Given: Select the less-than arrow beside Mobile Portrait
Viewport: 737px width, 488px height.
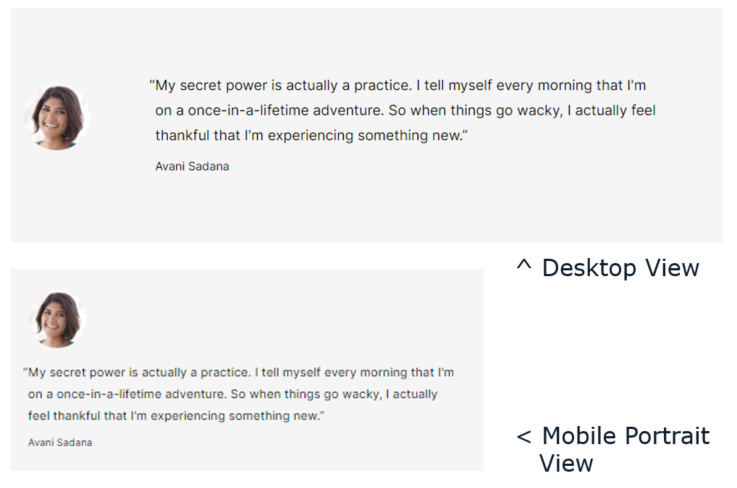Looking at the screenshot, I should [523, 437].
